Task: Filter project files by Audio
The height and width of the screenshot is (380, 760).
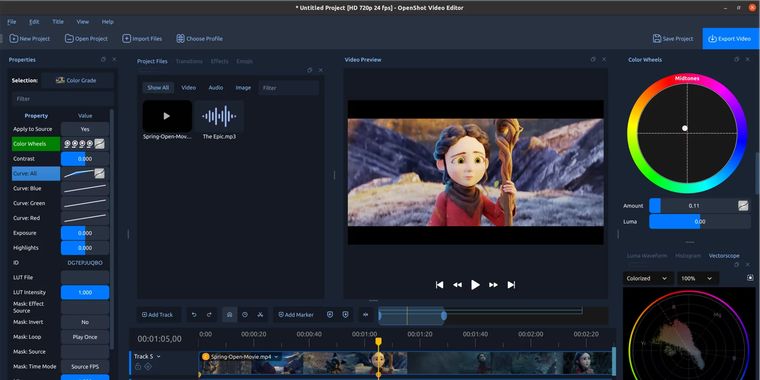Action: [x=216, y=88]
